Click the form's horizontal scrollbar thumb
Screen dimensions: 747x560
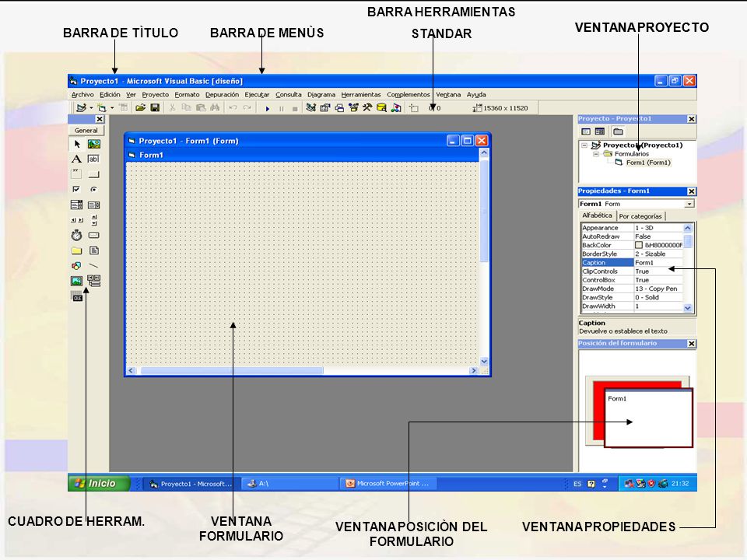[232, 370]
